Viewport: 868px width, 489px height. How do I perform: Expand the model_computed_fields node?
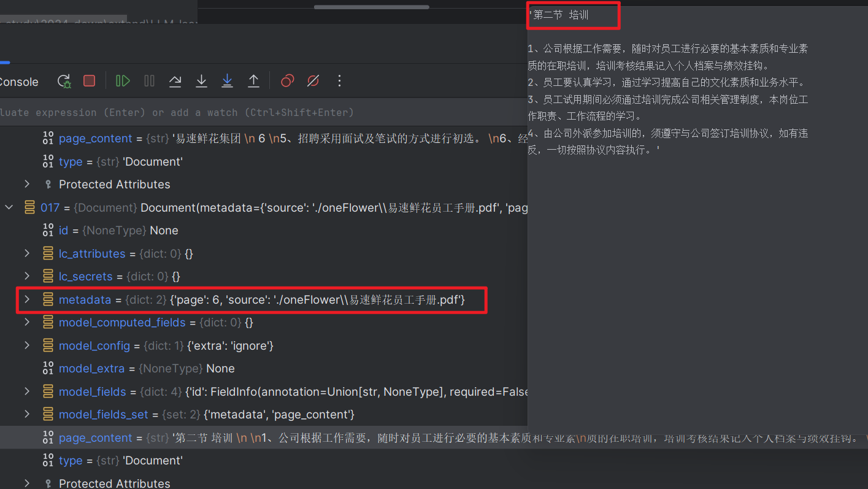pyautogui.click(x=27, y=322)
